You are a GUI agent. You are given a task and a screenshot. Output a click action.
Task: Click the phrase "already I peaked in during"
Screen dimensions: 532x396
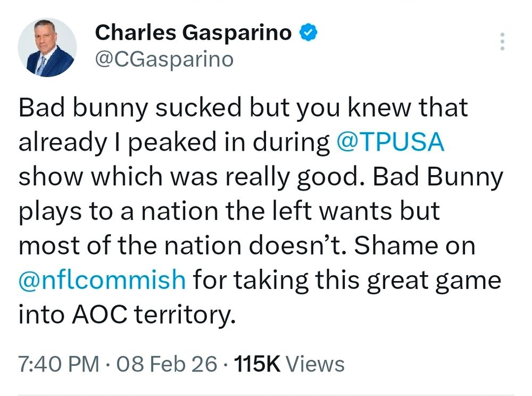[x=173, y=143]
